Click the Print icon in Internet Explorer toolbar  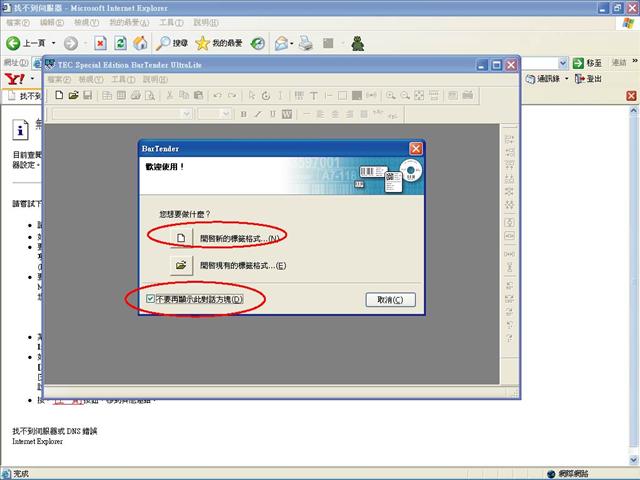click(x=306, y=43)
